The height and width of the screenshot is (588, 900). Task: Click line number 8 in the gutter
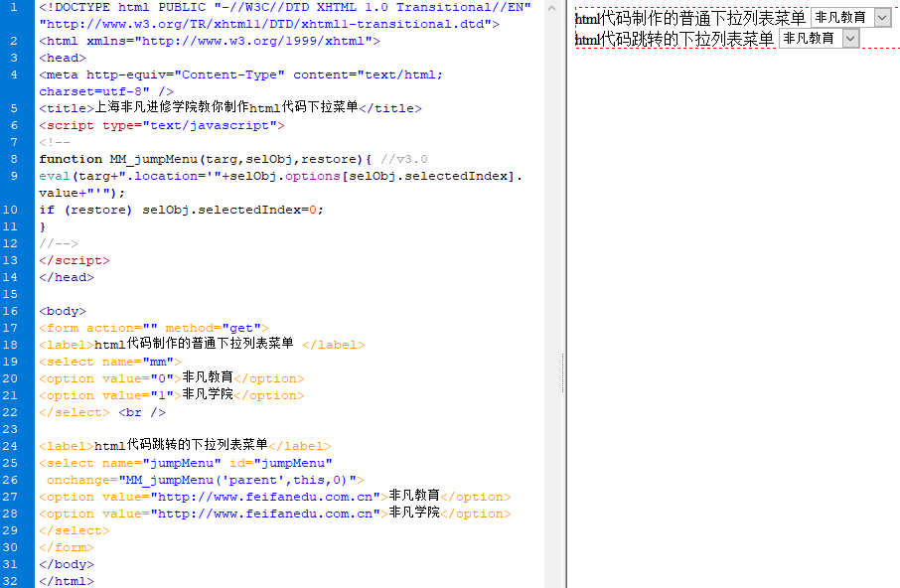14,159
